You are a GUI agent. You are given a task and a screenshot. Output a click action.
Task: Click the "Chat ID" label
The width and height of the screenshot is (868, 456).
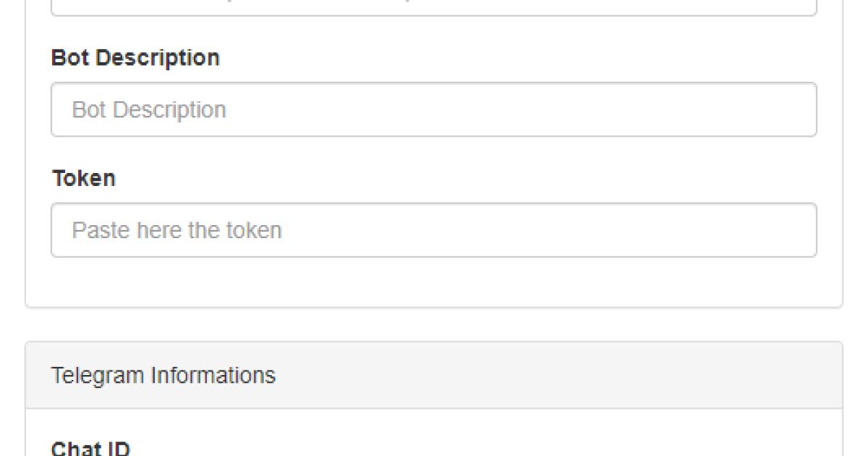(x=90, y=448)
